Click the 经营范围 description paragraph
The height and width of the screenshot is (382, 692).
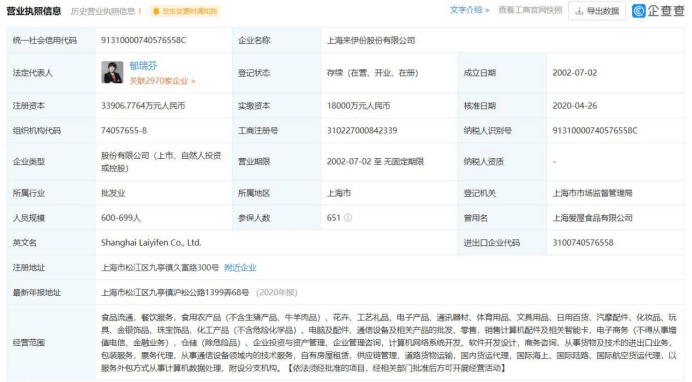(389, 343)
